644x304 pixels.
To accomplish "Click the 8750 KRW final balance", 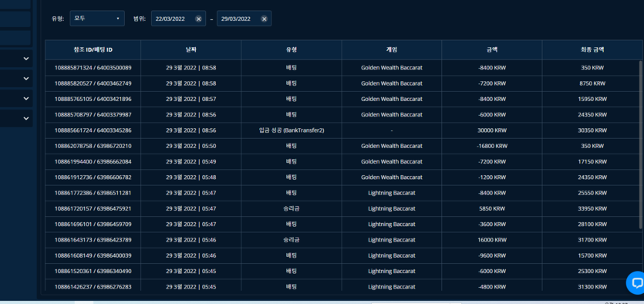I will (x=592, y=83).
